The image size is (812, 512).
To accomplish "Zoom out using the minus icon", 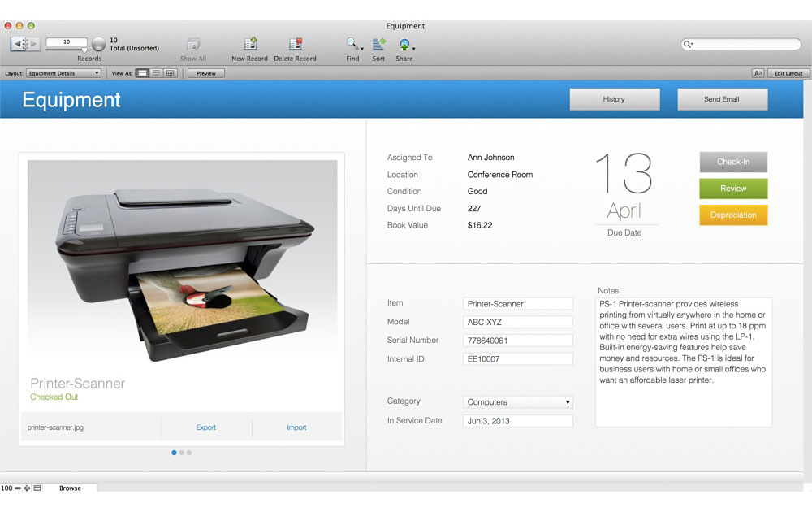I will click(x=18, y=488).
